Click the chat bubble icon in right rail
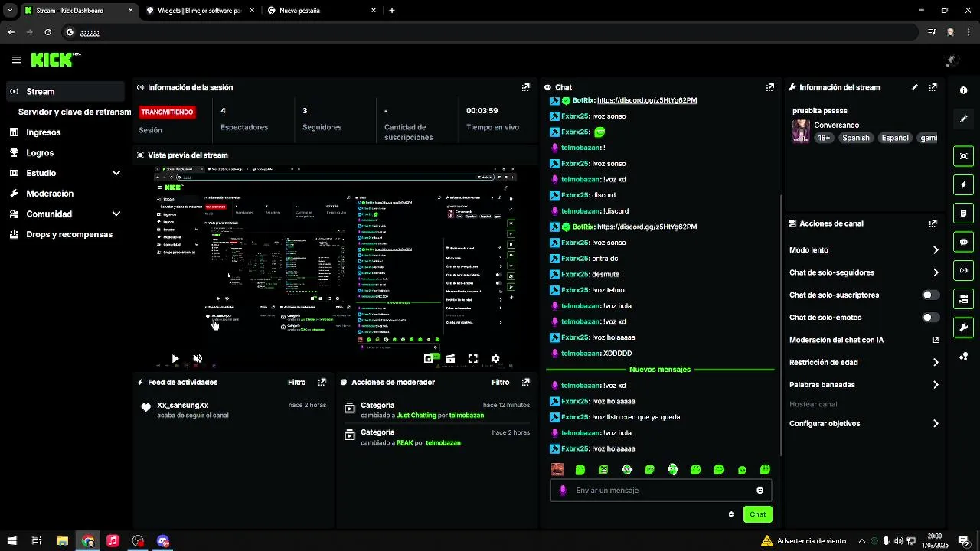This screenshot has width=980, height=551. point(963,242)
